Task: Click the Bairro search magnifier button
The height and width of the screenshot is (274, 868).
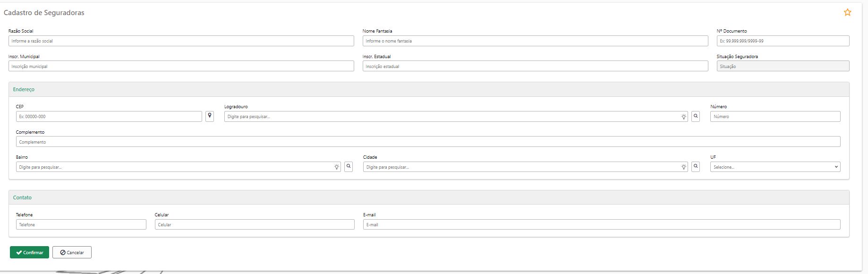Action: (x=349, y=167)
